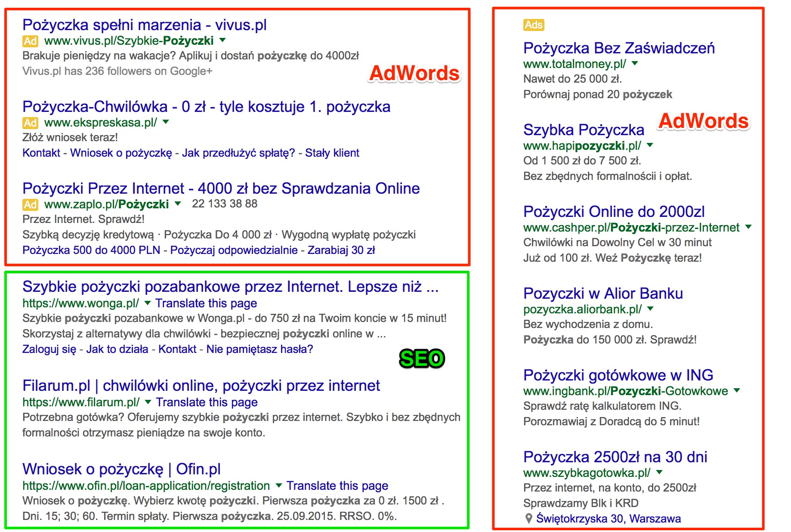This screenshot has height=532, width=791.
Task: Click 'Zarabiaj 30 zł' sitelink under Zaplo
Action: click(341, 250)
